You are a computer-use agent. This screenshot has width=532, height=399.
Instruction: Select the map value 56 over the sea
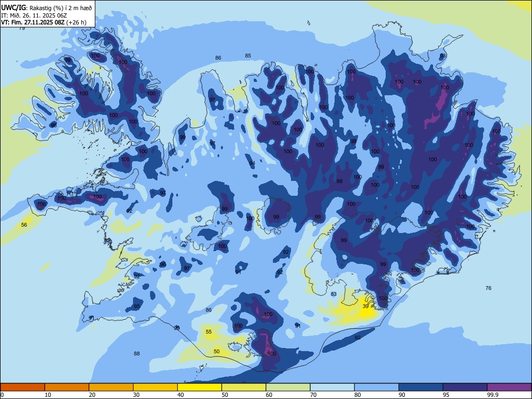click(x=24, y=225)
